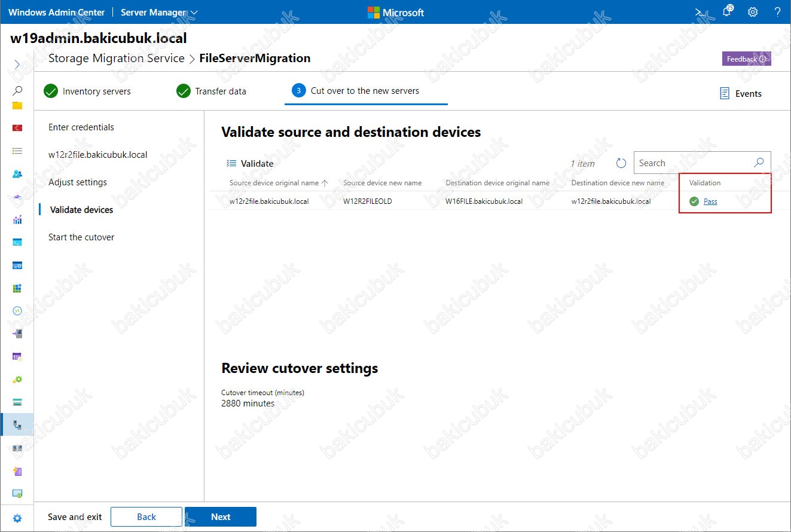
Task: Open the tools search magnifier icon
Action: click(17, 90)
